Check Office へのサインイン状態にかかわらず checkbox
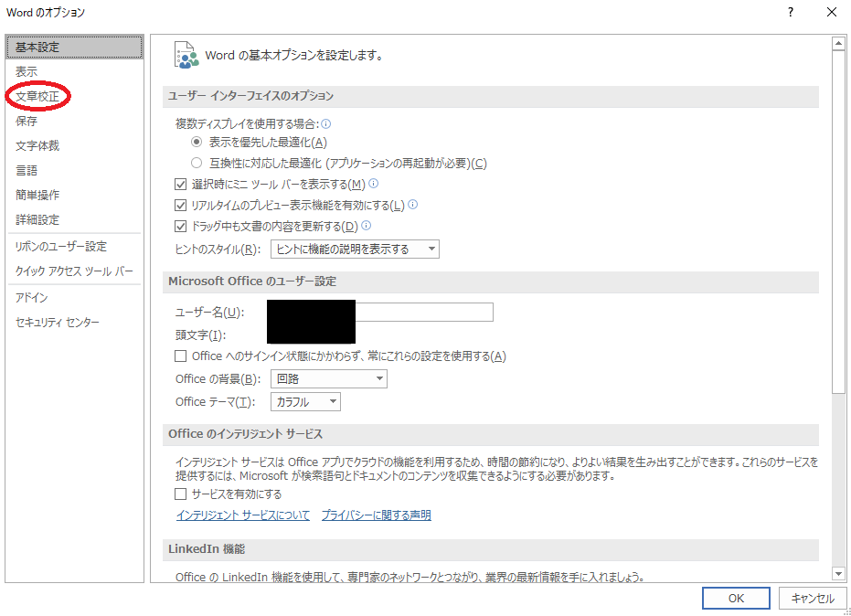Image resolution: width=851 pixels, height=616 pixels. pos(181,356)
